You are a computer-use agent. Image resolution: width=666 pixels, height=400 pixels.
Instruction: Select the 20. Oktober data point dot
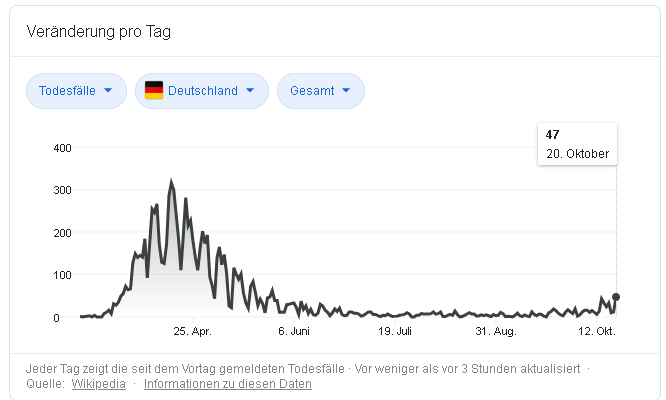pos(616,297)
